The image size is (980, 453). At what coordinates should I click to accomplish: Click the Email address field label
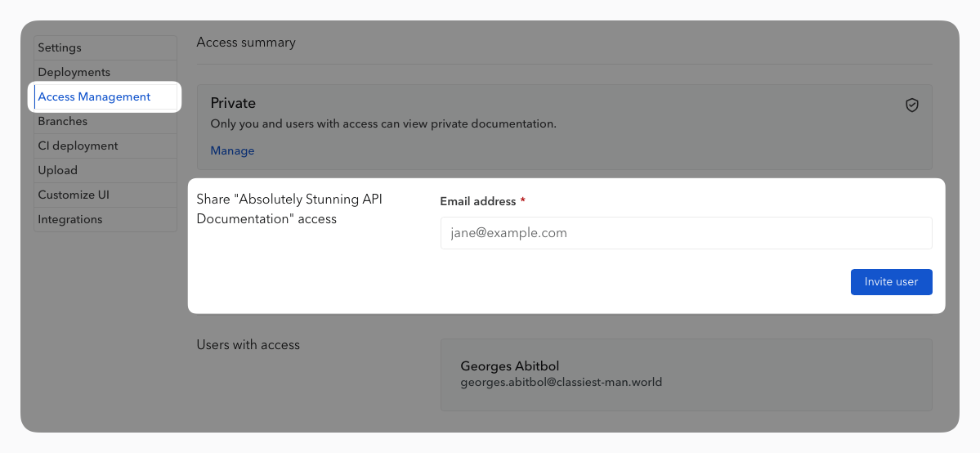tap(477, 202)
